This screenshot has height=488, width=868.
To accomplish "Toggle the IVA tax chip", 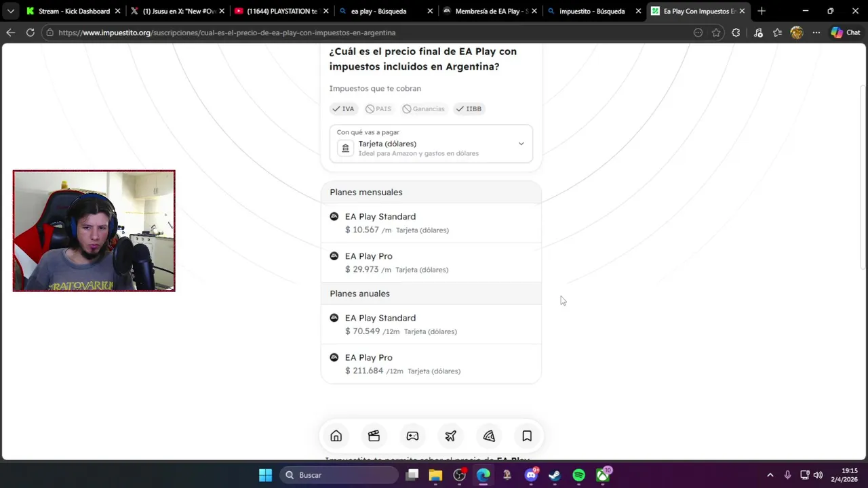I will pos(343,108).
